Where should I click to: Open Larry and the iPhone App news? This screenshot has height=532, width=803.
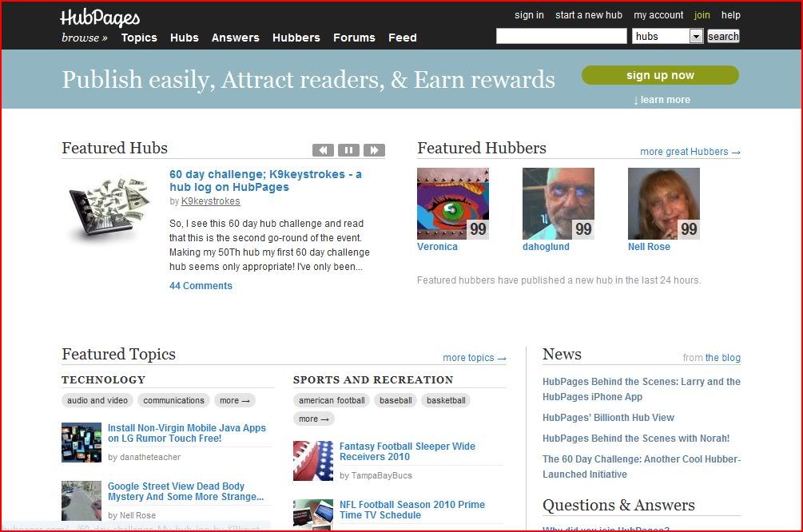(x=642, y=389)
